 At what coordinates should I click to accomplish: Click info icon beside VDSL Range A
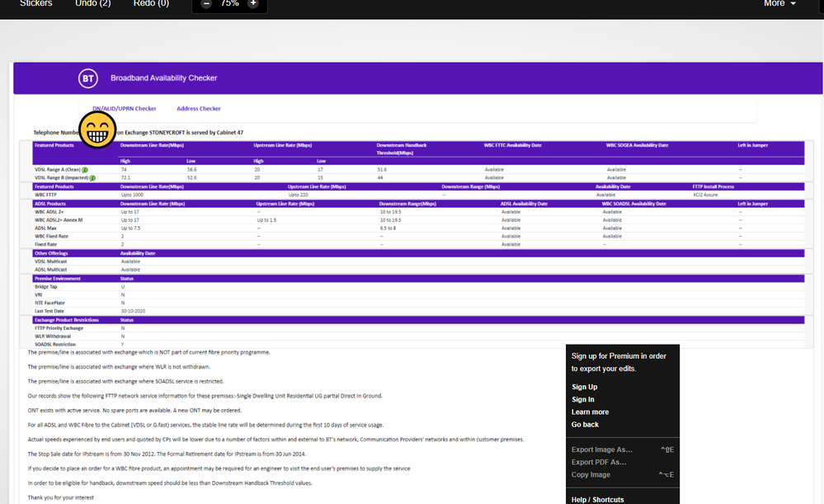pos(85,170)
